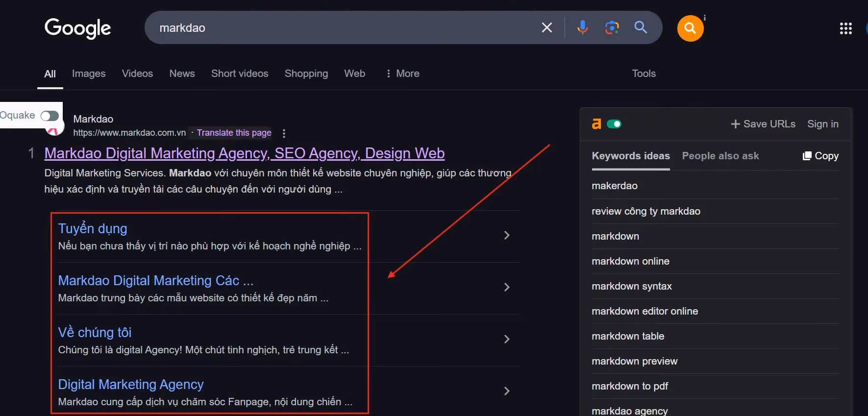Screen dimensions: 868x416
Task: Select the Keywords ideas tab
Action: pos(631,156)
